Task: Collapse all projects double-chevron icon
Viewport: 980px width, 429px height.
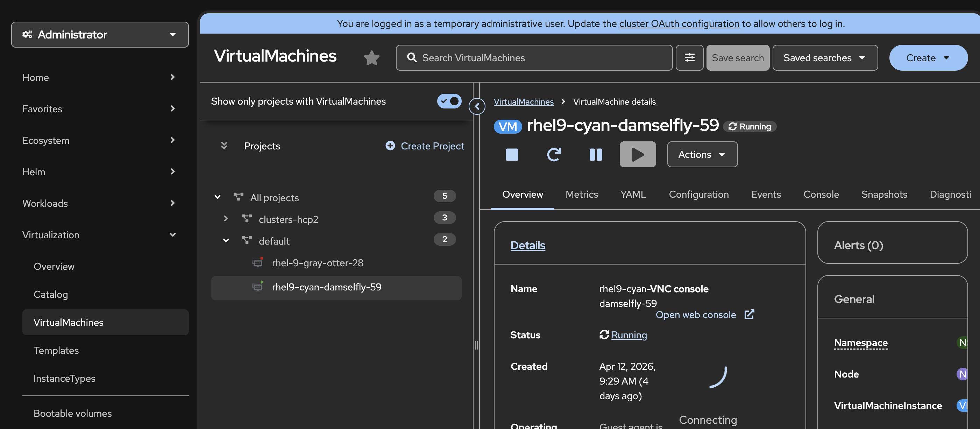Action: pos(224,146)
